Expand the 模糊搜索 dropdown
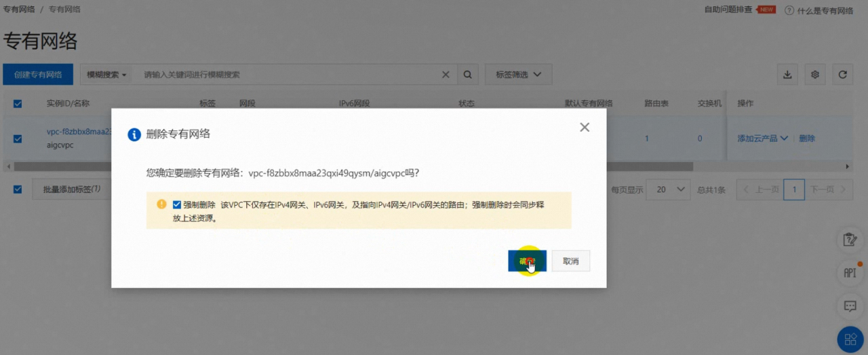Screen dimensions: 868x355 [x=106, y=75]
